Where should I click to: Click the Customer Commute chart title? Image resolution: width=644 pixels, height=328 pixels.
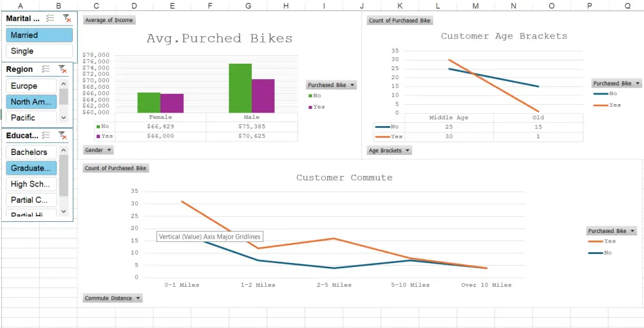pyautogui.click(x=344, y=178)
